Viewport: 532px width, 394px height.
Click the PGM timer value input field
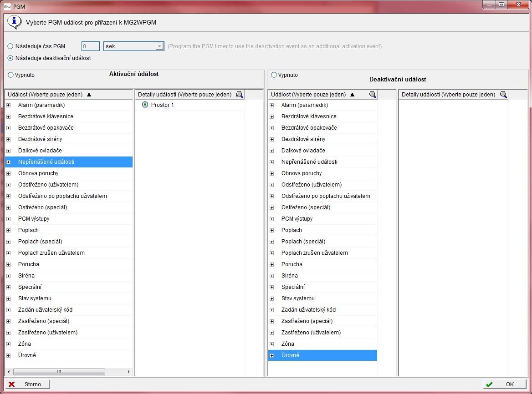point(90,46)
